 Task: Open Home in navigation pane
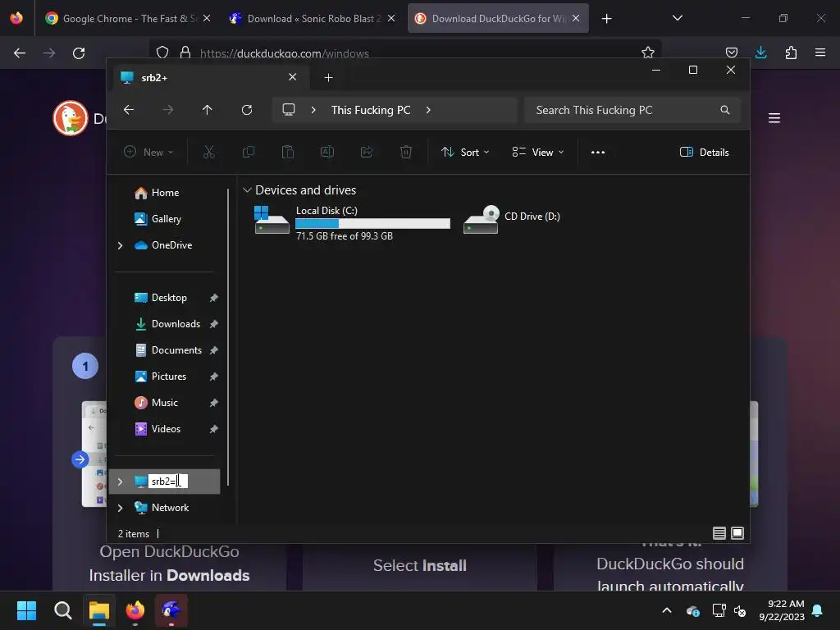(x=165, y=193)
